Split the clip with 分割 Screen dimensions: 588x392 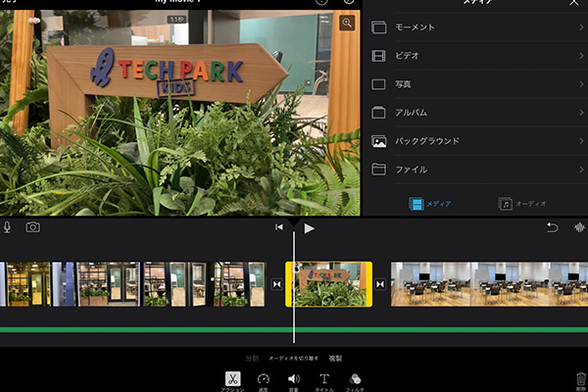(252, 359)
